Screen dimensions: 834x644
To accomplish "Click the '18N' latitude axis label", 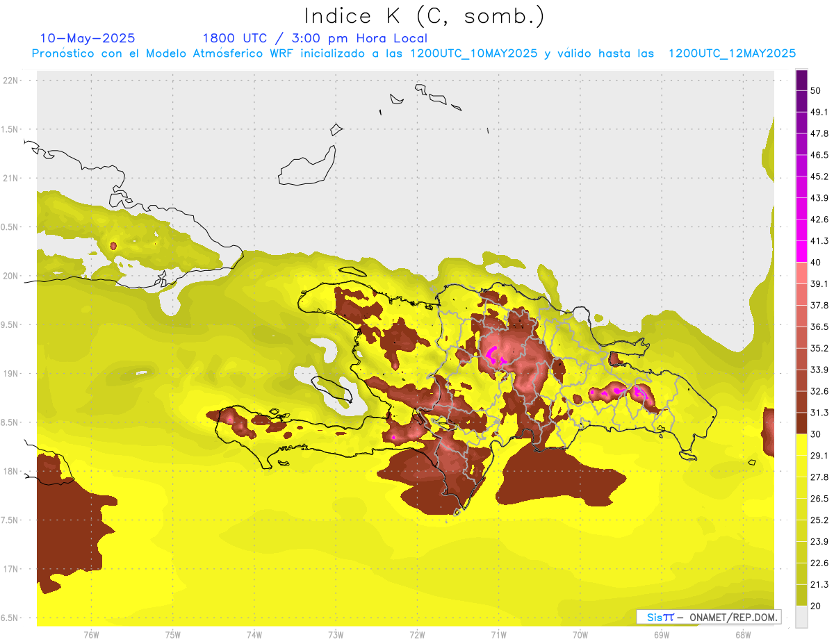I will click(x=12, y=472).
